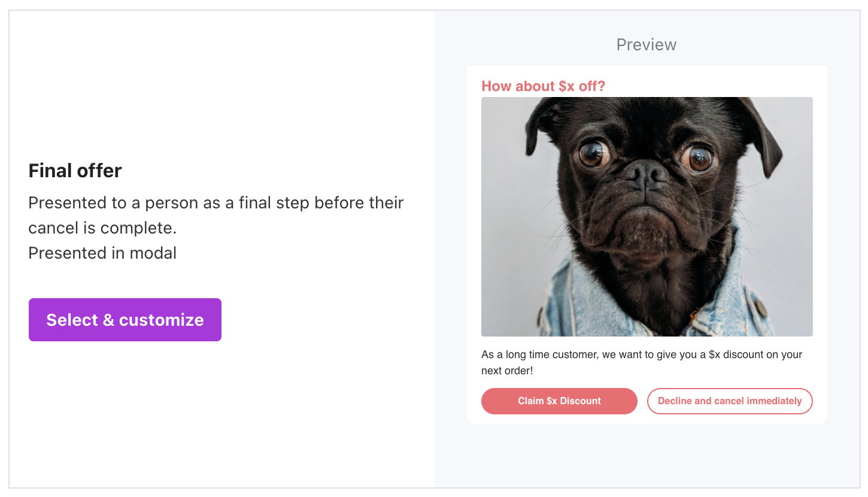Click the Preview panel label
The height and width of the screenshot is (497, 868).
pos(646,45)
